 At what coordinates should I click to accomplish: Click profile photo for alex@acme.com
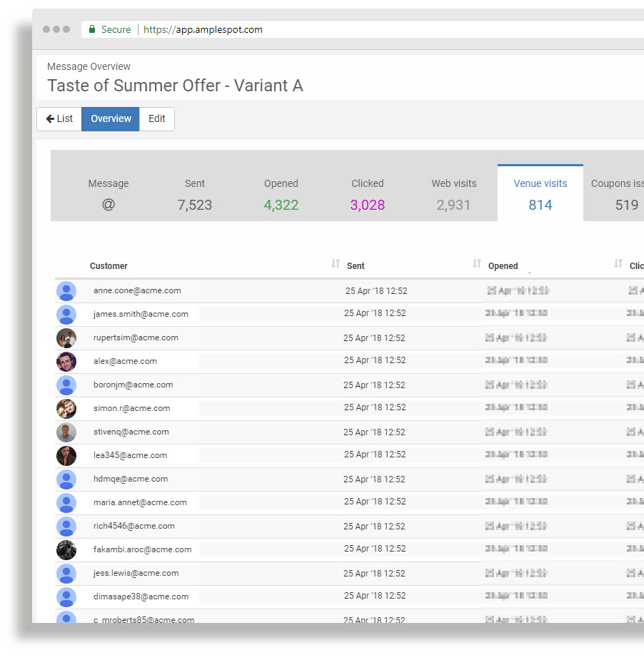click(x=66, y=362)
